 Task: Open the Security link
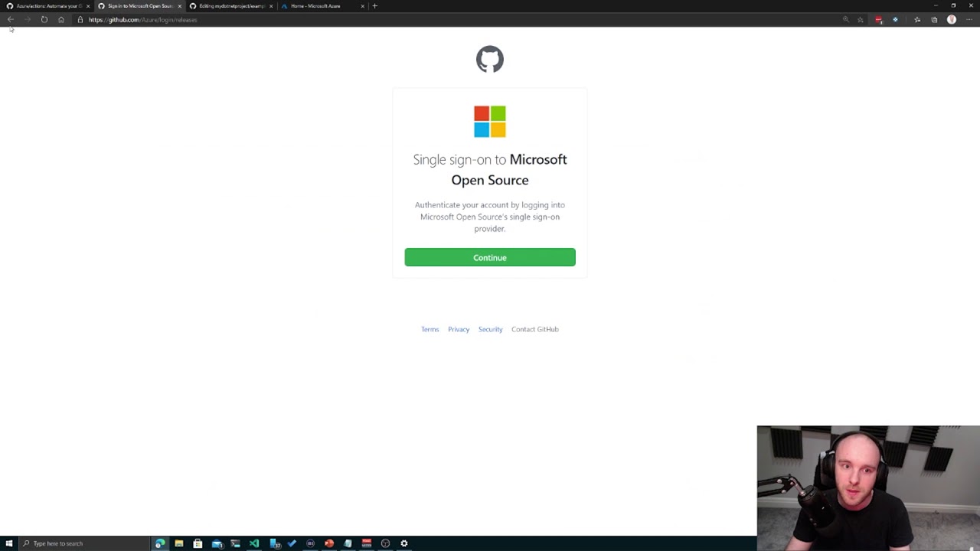[x=491, y=329]
